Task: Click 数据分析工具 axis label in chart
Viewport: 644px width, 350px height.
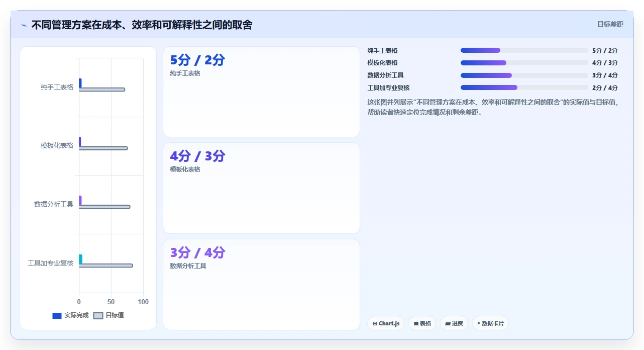Action: [x=54, y=204]
